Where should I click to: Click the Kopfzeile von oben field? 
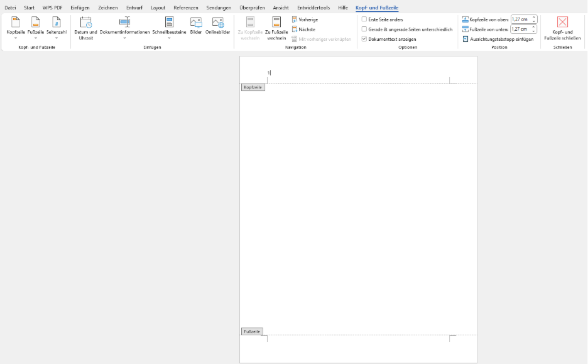click(x=521, y=19)
